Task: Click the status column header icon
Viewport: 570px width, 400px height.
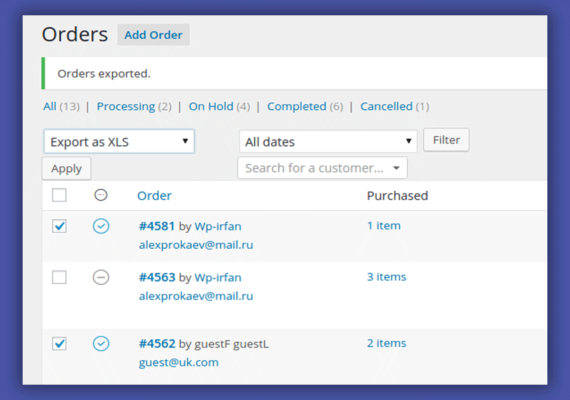Action: click(101, 195)
